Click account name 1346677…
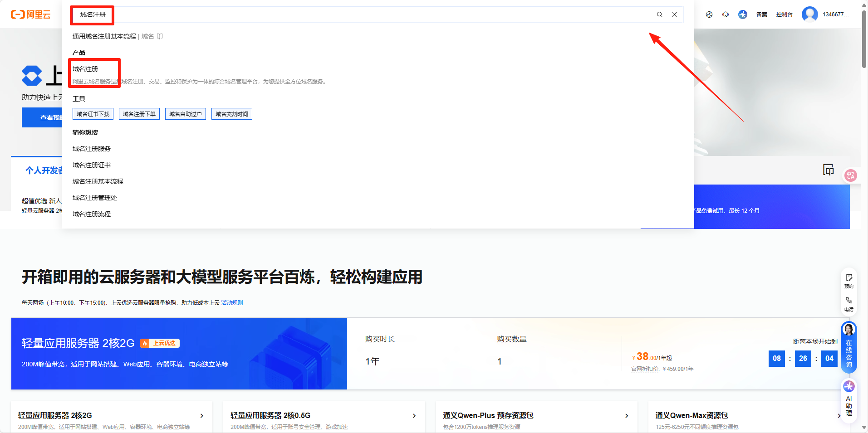Image resolution: width=868 pixels, height=433 pixels. (836, 15)
